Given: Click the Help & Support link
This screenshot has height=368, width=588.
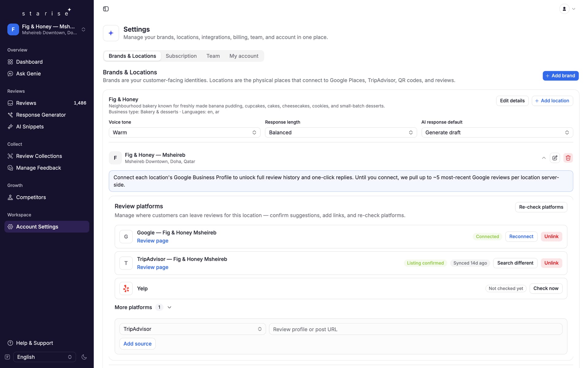Looking at the screenshot, I should 47,343.
